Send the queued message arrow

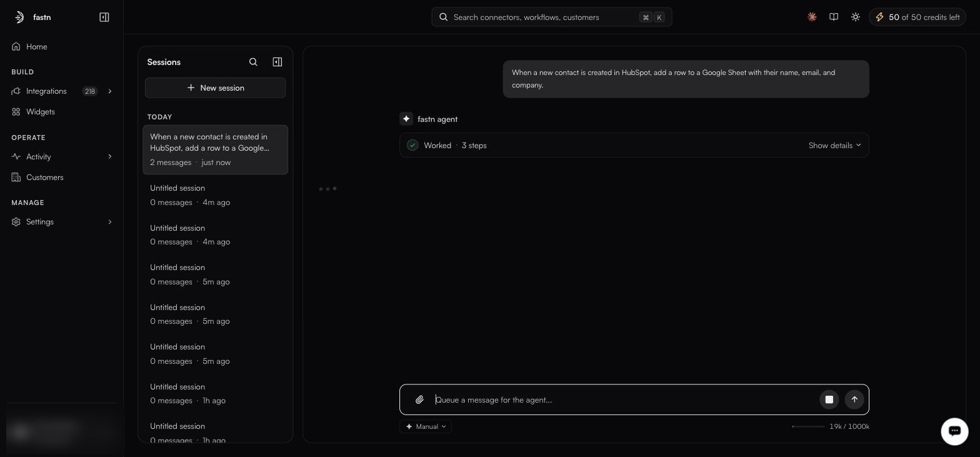[854, 400]
